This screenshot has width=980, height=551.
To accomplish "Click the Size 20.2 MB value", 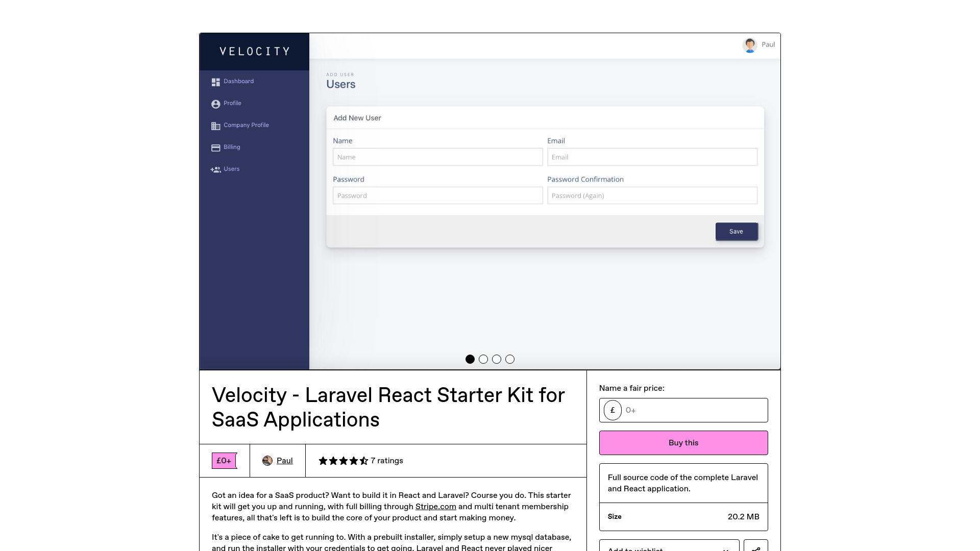I will click(743, 517).
